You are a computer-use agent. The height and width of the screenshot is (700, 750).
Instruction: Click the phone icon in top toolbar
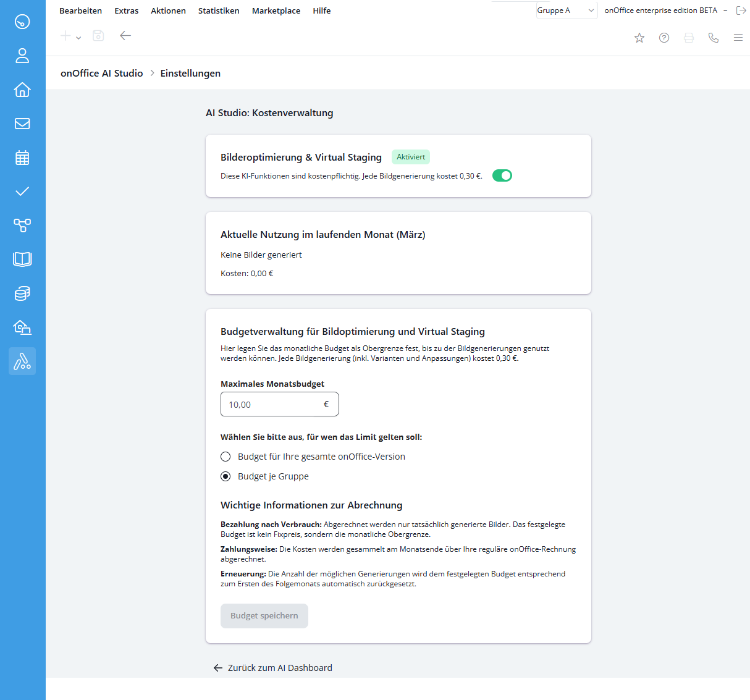tap(714, 38)
